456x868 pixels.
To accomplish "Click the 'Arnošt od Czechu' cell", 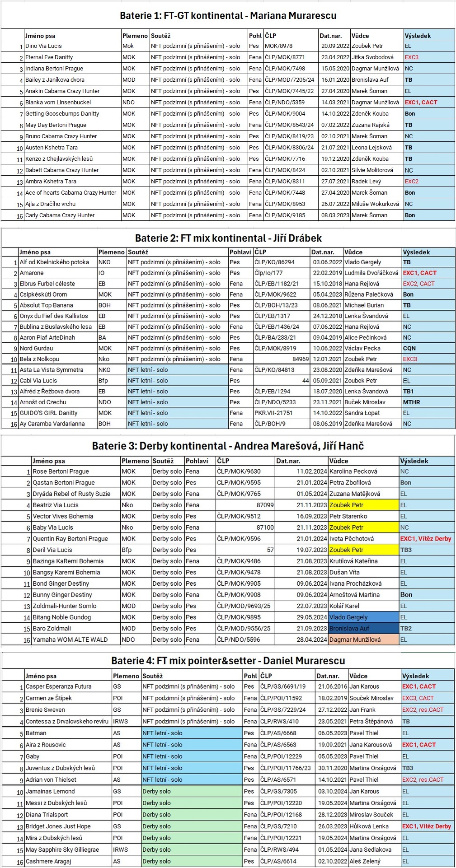I will point(57,402).
